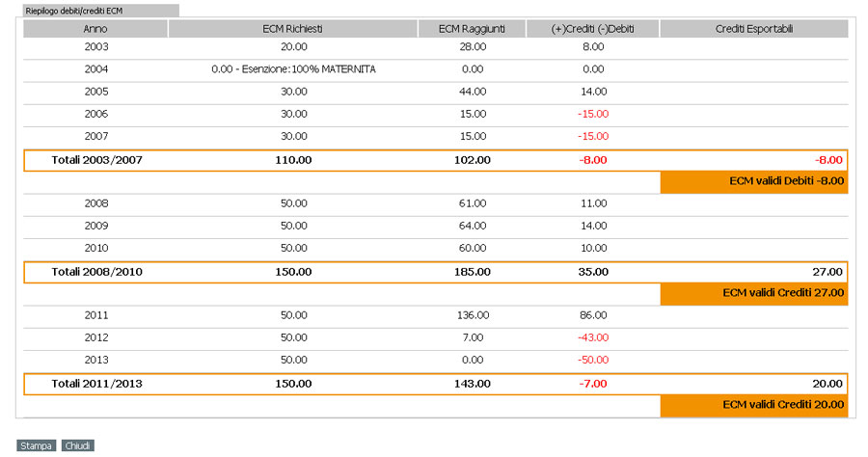
Task: Click the 8.00 credit in 2003 row
Action: tap(593, 47)
